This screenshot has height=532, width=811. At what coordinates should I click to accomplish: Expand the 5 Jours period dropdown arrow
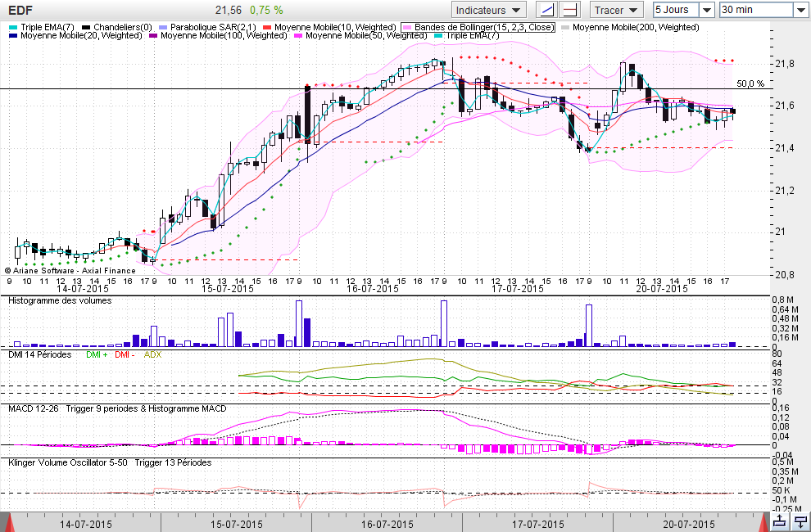(x=706, y=10)
